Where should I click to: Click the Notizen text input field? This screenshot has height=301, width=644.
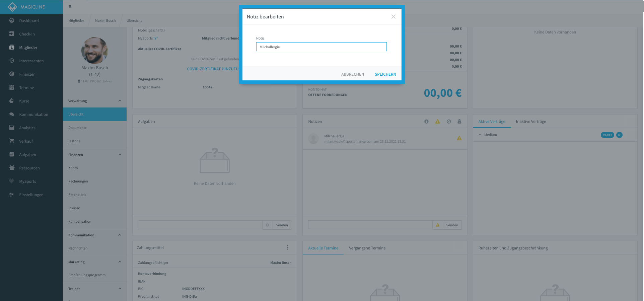pyautogui.click(x=370, y=225)
